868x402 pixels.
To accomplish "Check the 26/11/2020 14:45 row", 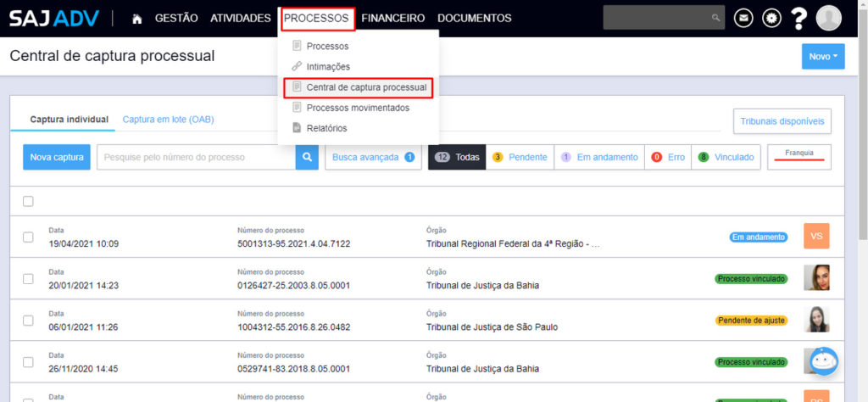I will click(28, 362).
